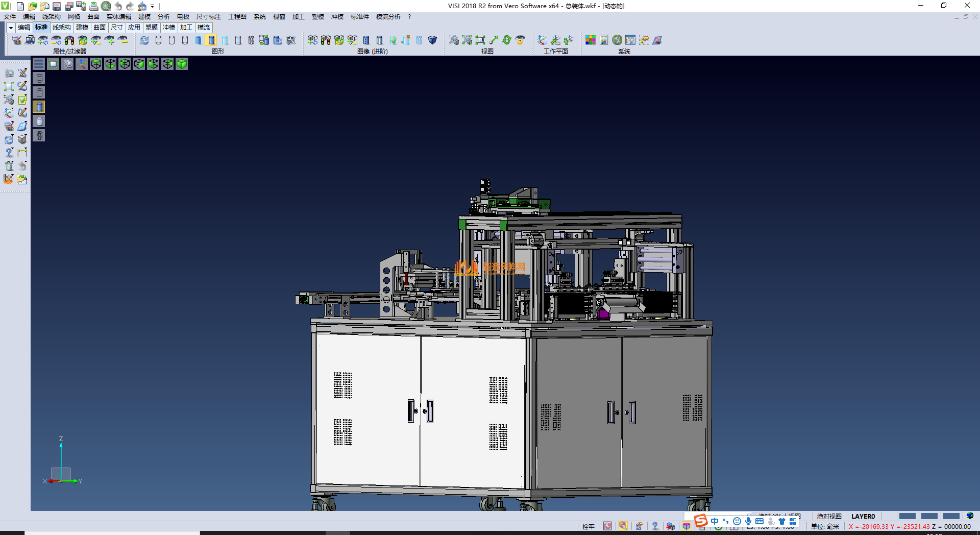980x535 pixels.
Task: Click the 1:1 zoom fit view icon
Action: (x=480, y=40)
